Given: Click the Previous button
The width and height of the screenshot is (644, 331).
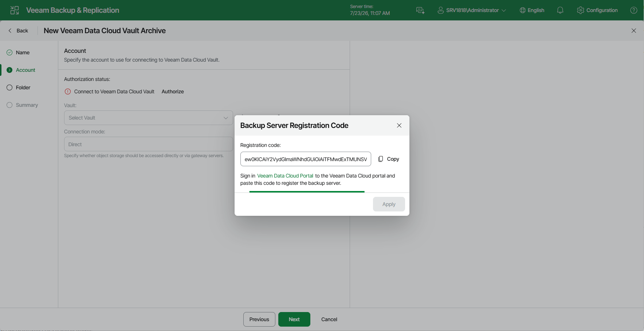Looking at the screenshot, I should [x=259, y=319].
